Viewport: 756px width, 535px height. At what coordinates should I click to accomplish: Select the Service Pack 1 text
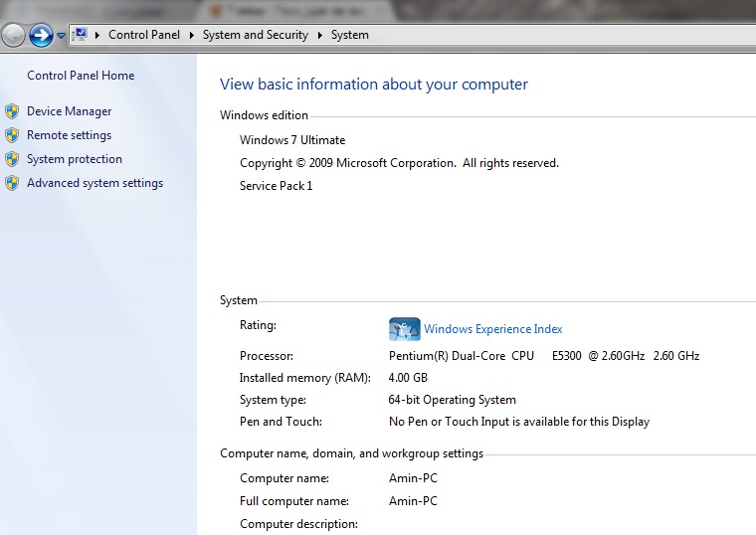(276, 186)
